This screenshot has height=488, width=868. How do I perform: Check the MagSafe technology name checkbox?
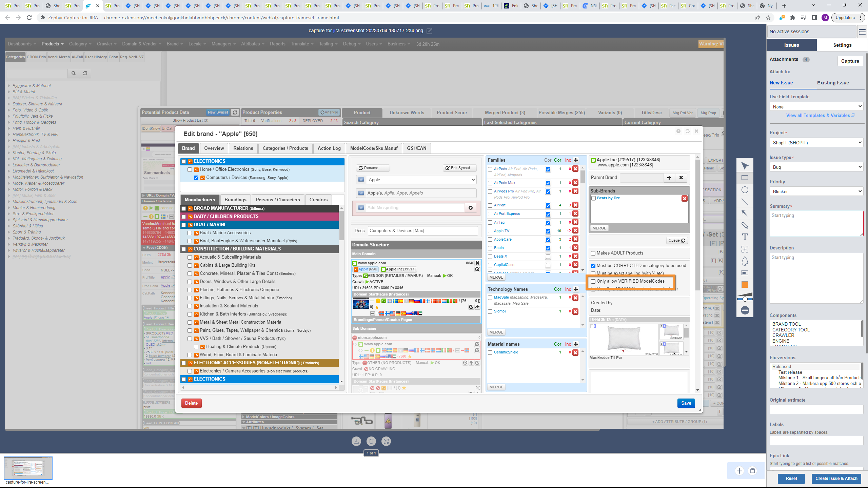490,298
